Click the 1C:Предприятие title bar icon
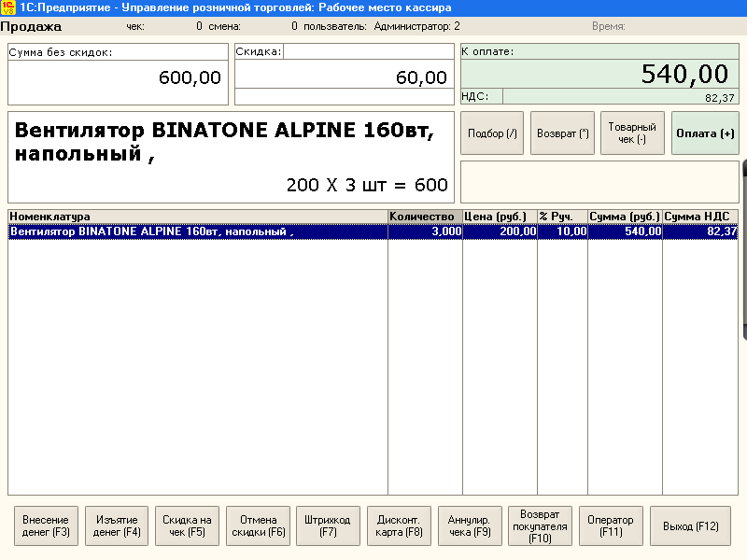The width and height of the screenshot is (747, 560). (x=8, y=7)
